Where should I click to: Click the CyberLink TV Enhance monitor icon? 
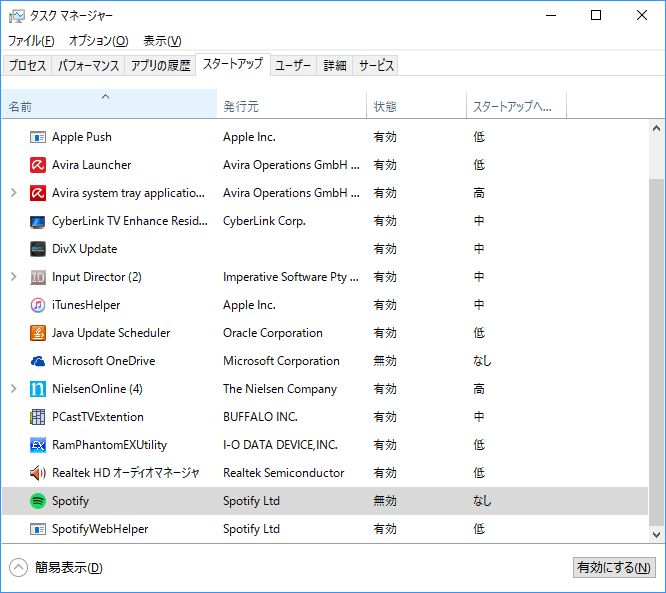pyautogui.click(x=38, y=221)
